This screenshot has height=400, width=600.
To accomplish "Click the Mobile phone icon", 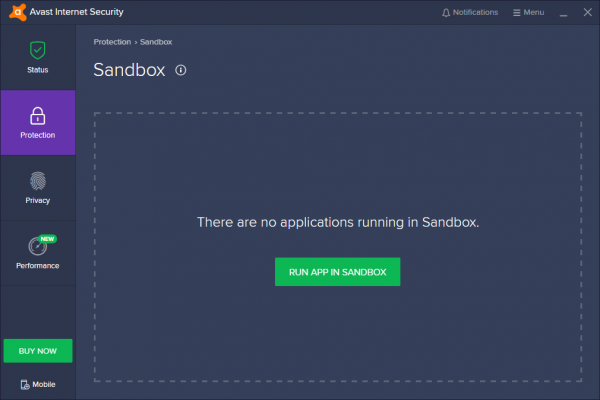I will (24, 384).
